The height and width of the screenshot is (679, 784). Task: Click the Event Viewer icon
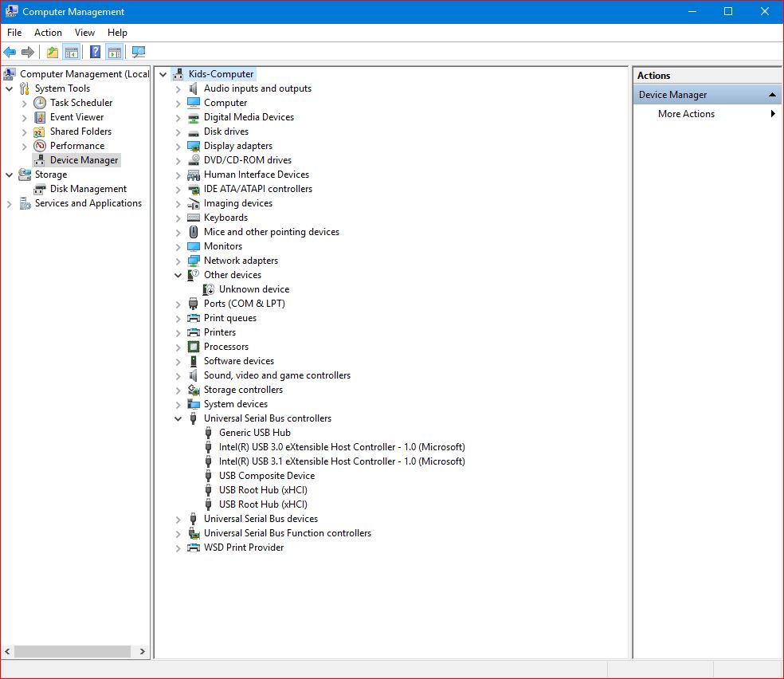click(40, 117)
